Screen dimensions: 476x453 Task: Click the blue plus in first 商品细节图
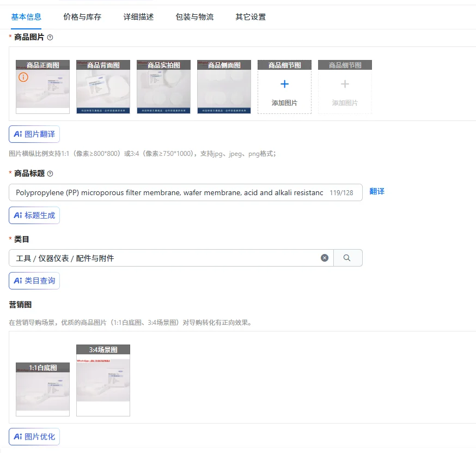[x=284, y=84]
